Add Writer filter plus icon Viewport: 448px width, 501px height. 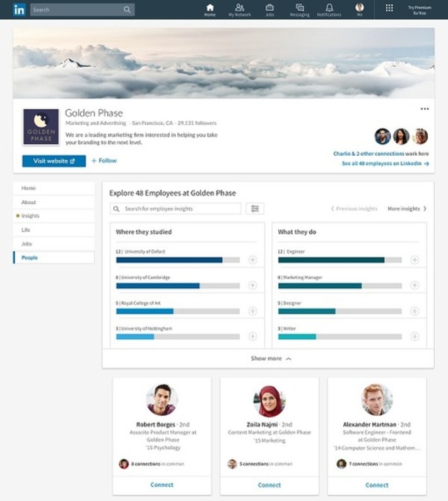click(415, 336)
